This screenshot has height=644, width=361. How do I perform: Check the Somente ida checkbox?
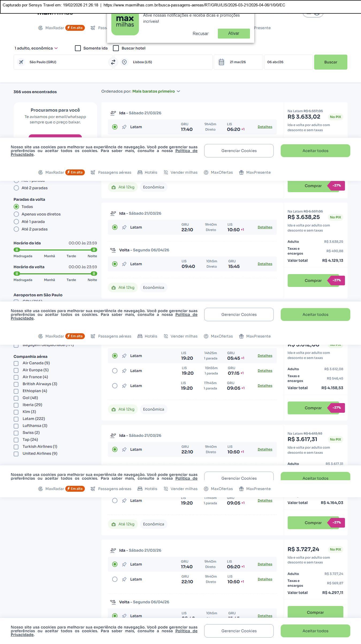[x=78, y=48]
